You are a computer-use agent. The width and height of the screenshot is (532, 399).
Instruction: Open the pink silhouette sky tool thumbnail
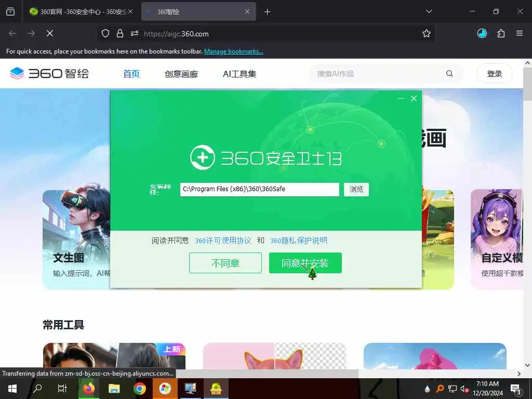point(435,356)
